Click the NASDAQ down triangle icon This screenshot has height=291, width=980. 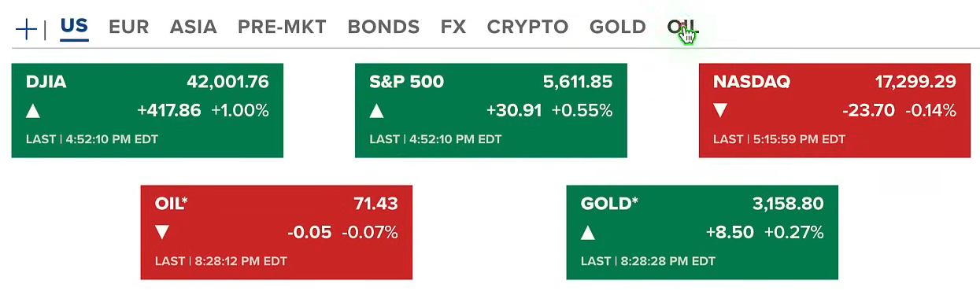tap(720, 111)
